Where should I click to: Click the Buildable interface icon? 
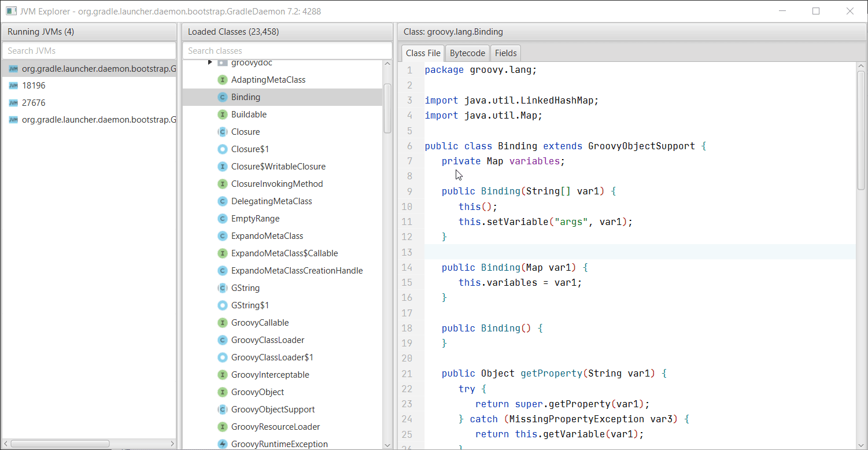point(222,115)
